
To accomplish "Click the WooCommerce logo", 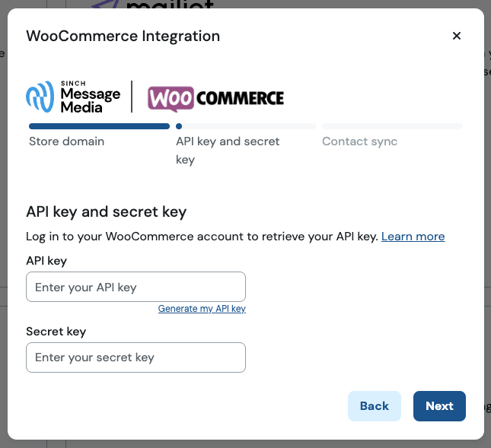I will tap(215, 98).
